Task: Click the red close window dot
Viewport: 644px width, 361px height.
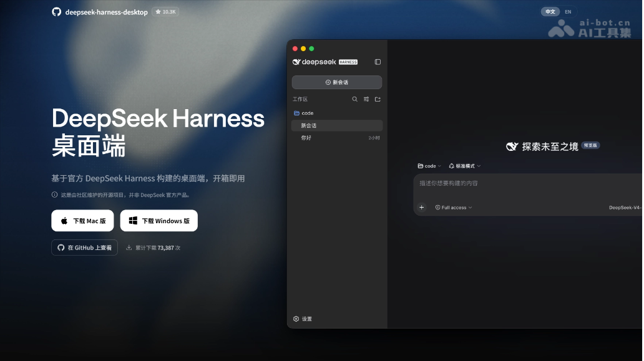Action: 295,49
